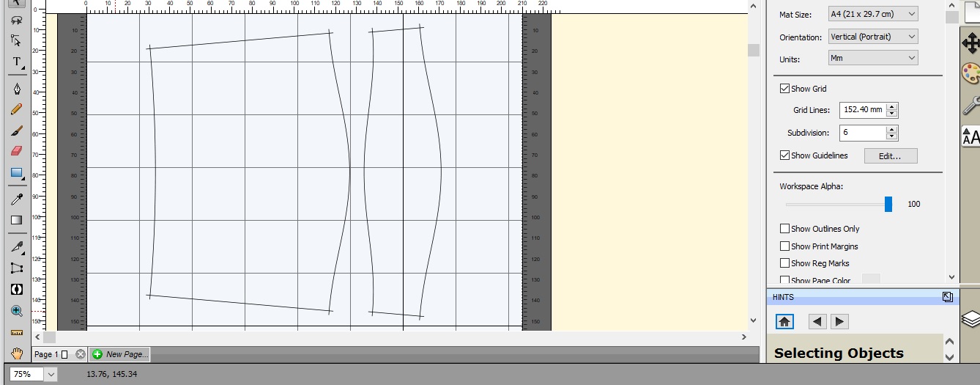Select the black crop mask tool
This screenshot has width=980, height=385.
coord(16,289)
